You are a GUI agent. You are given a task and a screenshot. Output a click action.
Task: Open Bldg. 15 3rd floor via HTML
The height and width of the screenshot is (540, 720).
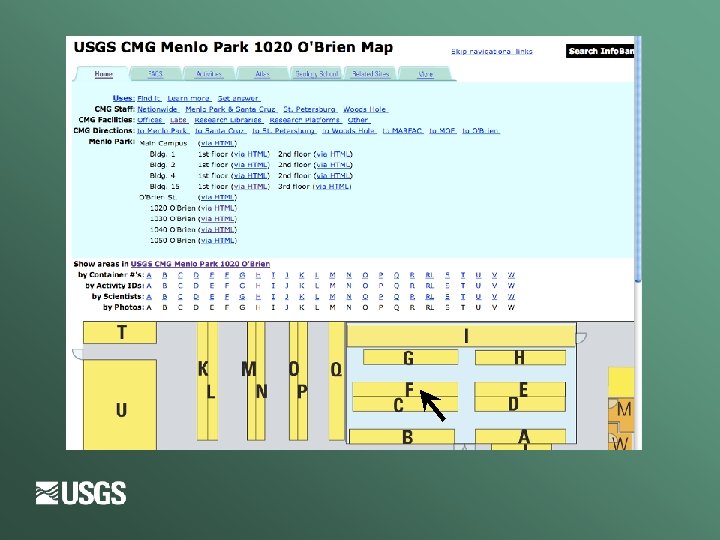[x=332, y=186]
